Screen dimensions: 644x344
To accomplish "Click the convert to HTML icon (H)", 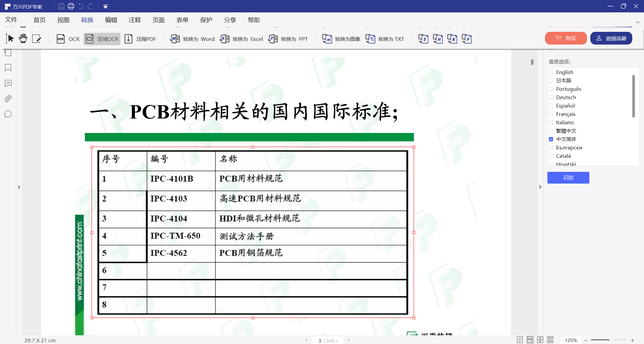I will [x=438, y=39].
